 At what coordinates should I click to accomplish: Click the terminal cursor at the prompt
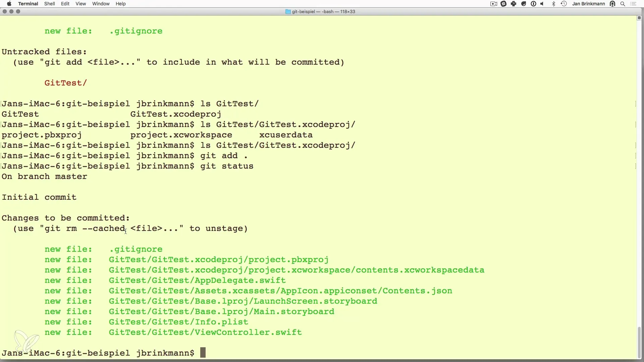click(203, 353)
